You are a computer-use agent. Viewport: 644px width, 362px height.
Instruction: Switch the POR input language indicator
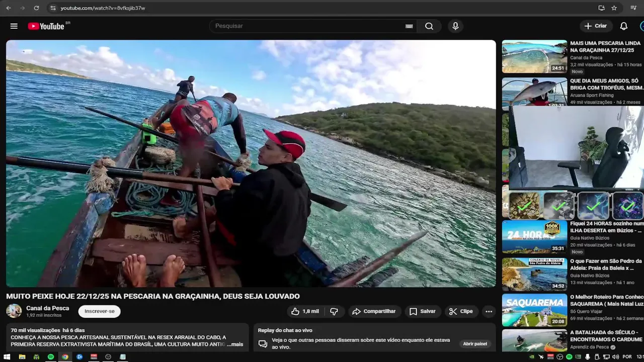(x=627, y=357)
